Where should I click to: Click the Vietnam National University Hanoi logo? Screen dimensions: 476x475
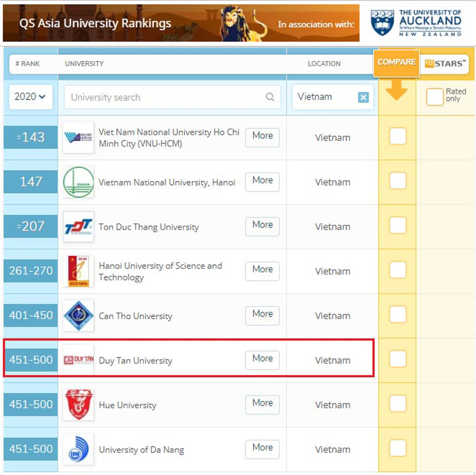(x=78, y=182)
